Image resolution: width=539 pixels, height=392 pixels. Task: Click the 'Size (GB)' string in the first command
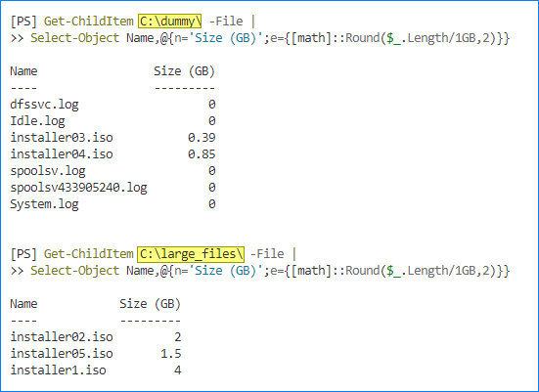tap(226, 38)
